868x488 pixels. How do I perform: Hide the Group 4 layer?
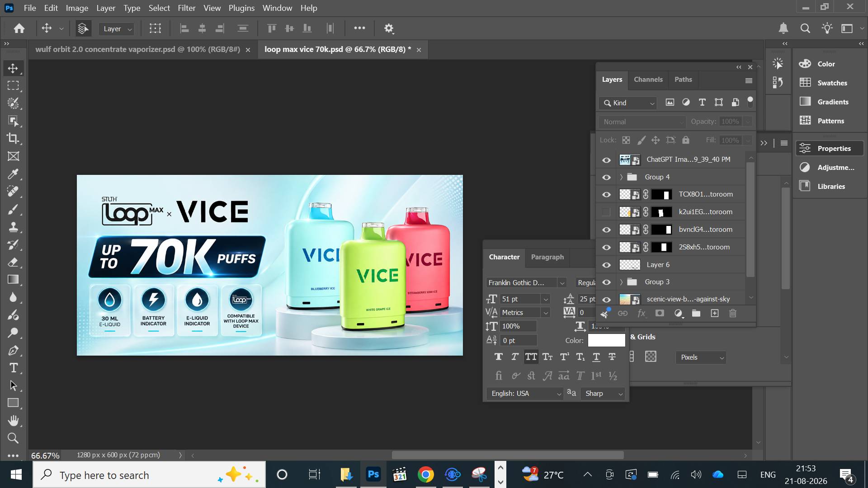tap(606, 177)
